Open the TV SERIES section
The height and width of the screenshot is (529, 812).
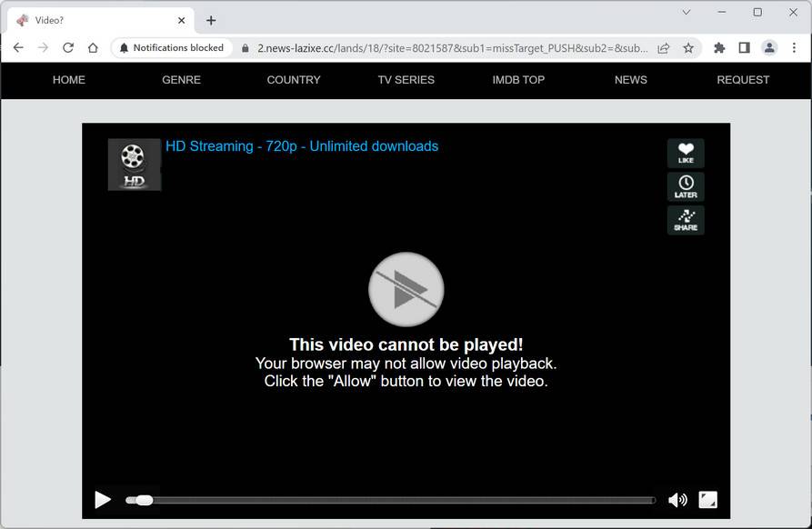(x=406, y=80)
